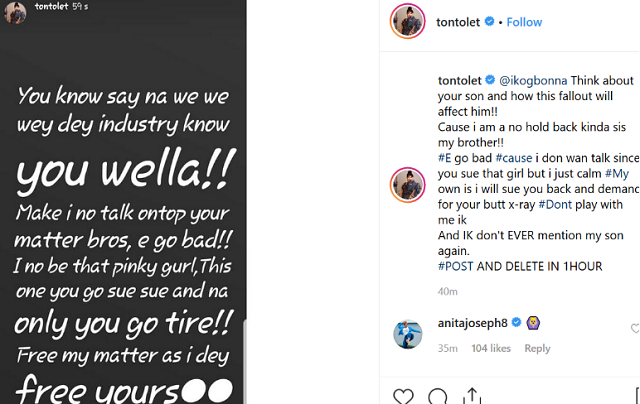Screen dimensions: 640x404
Task: Open the story author's avatar
Action: [x=14, y=12]
